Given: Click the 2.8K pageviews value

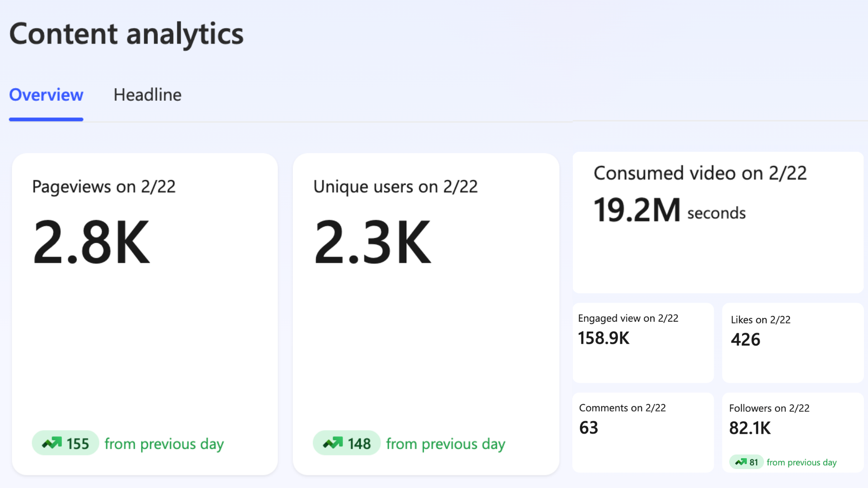Looking at the screenshot, I should (91, 242).
